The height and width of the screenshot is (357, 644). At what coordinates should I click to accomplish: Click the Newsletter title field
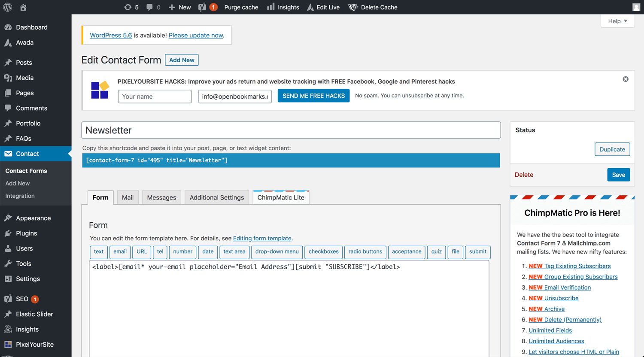click(x=291, y=130)
